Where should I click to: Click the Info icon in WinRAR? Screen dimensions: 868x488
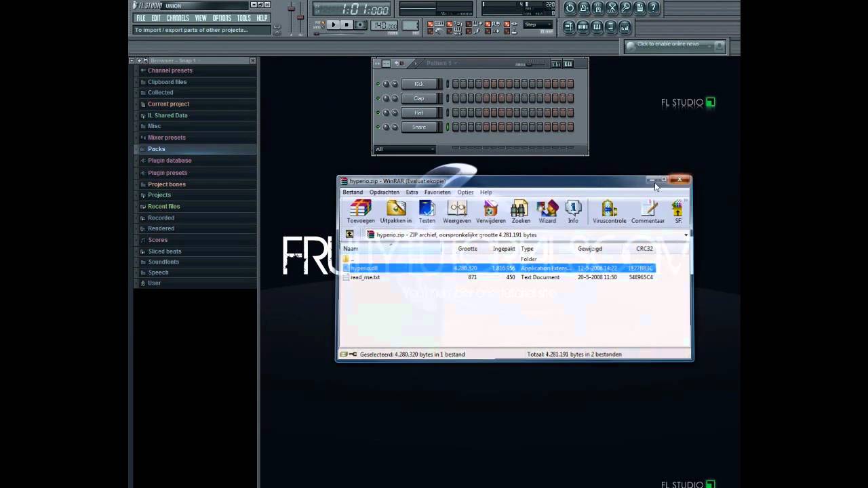pyautogui.click(x=573, y=211)
